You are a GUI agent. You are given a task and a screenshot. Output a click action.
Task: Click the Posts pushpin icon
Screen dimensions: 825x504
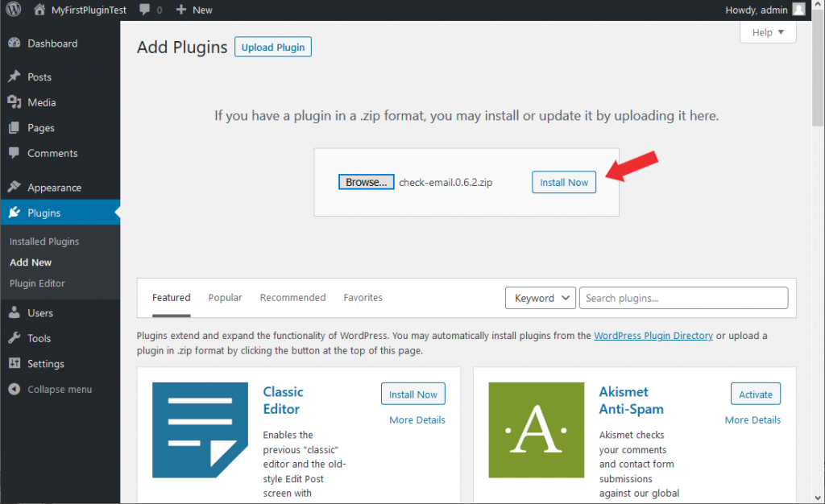click(x=14, y=77)
